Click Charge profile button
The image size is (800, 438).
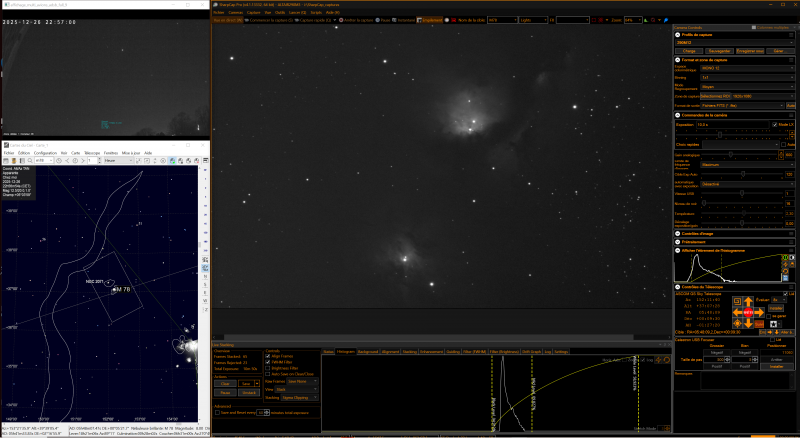[689, 51]
